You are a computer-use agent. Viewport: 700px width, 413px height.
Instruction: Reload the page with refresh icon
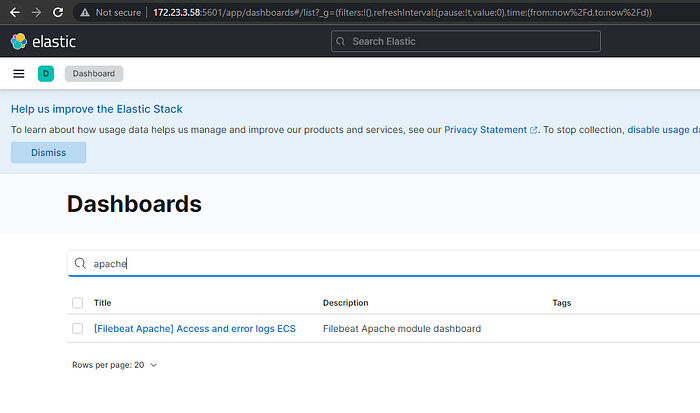58,13
